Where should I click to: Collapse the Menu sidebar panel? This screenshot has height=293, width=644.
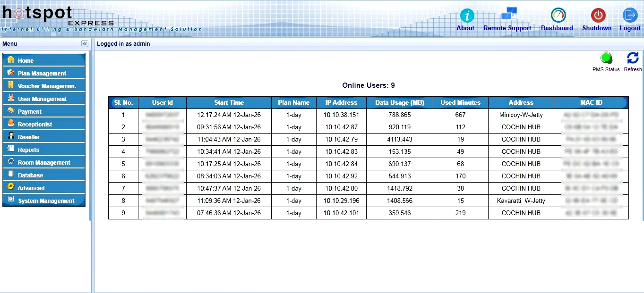click(85, 44)
